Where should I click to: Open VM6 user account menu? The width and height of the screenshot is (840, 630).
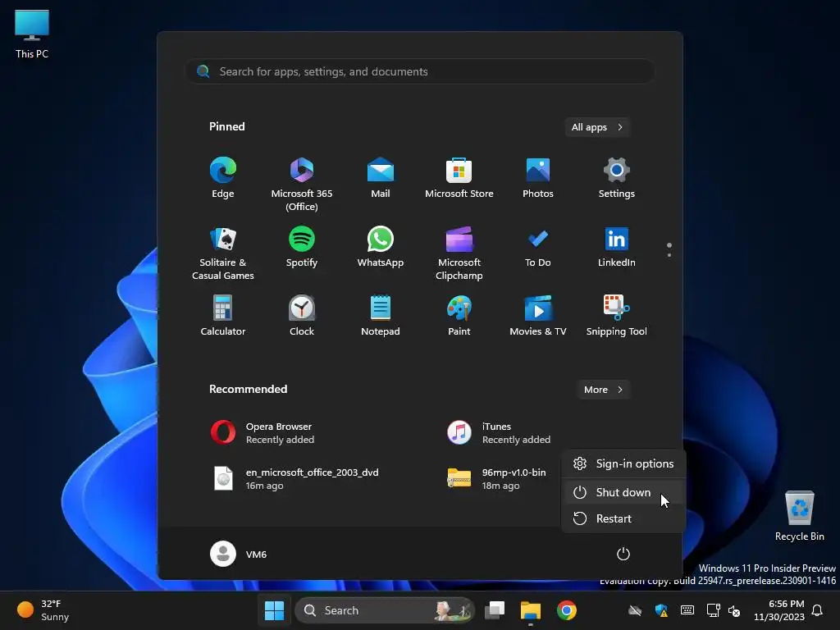pos(239,554)
